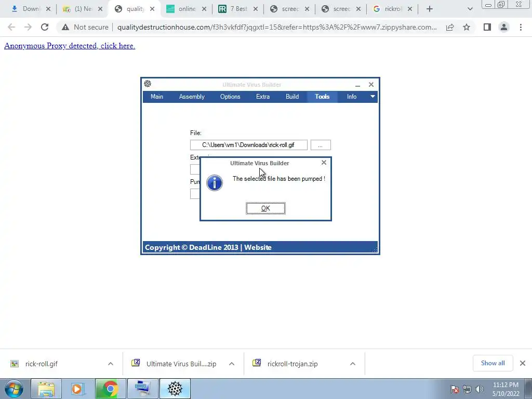Viewport: 532px width, 399px height.
Task: Open File Explorer from the taskbar
Action: pyautogui.click(x=46, y=389)
